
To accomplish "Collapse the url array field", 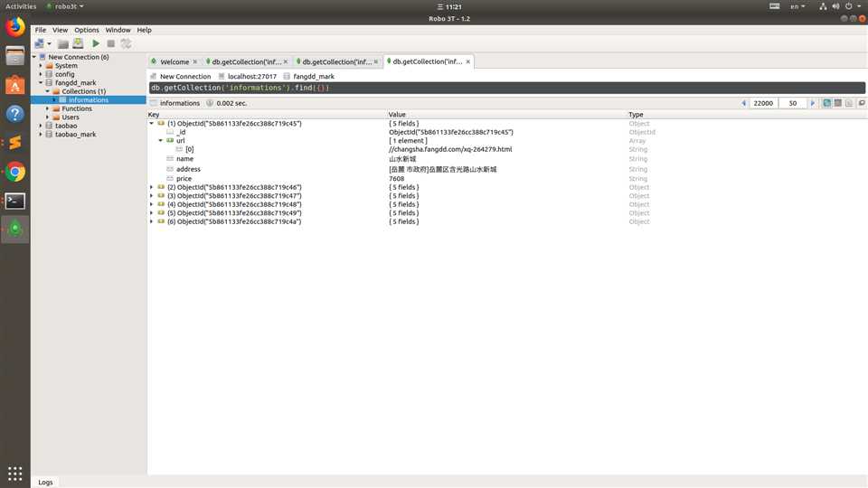I will click(161, 141).
